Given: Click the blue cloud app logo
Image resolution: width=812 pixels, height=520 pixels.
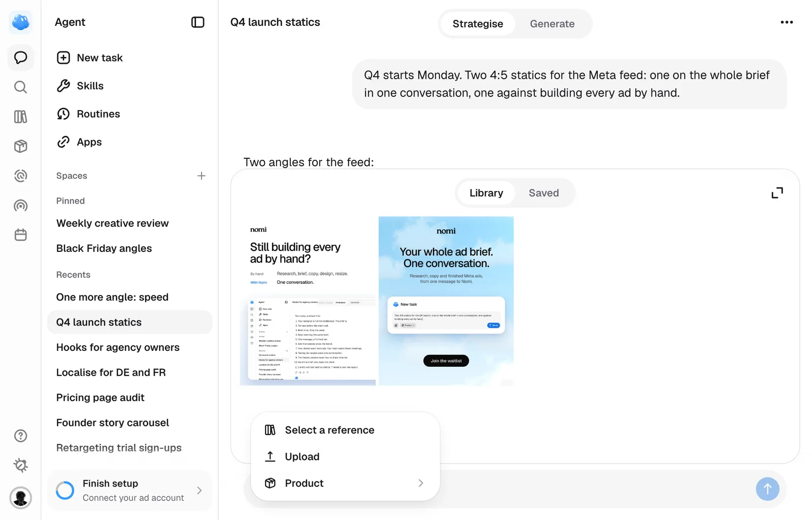Looking at the screenshot, I should pos(21,22).
